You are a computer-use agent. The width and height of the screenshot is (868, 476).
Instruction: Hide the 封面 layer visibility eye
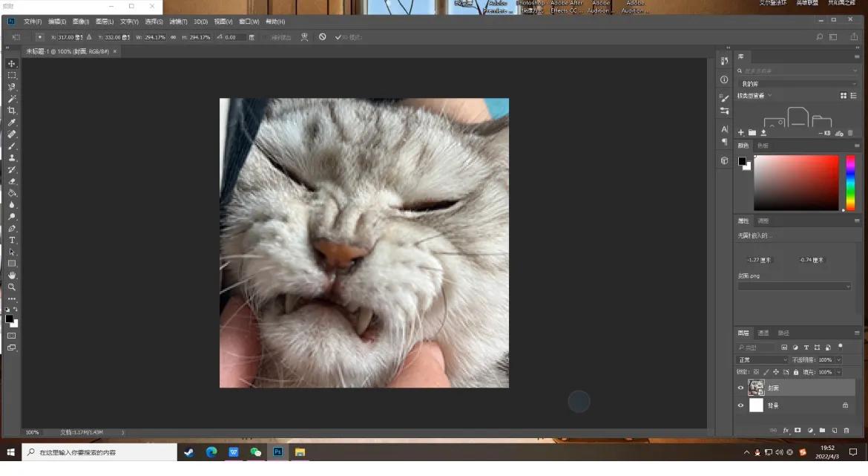(740, 388)
